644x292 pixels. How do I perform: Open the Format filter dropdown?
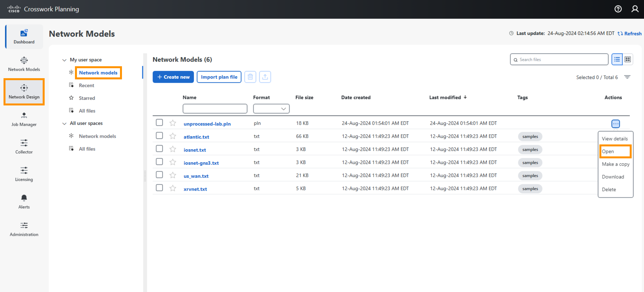(x=271, y=109)
